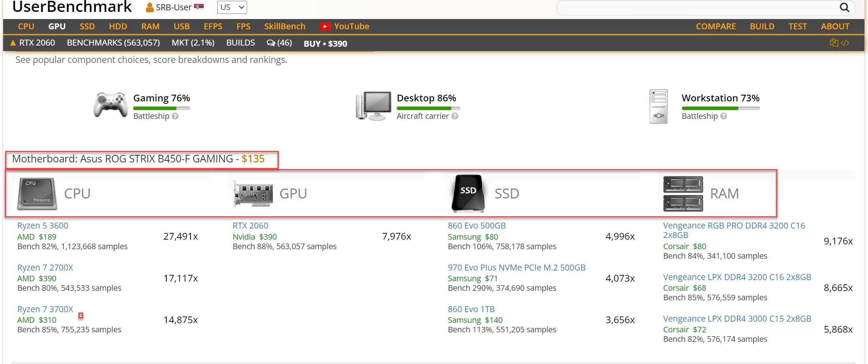The height and width of the screenshot is (364, 868).
Task: Open the 860 Evo 500GB link
Action: 477,226
